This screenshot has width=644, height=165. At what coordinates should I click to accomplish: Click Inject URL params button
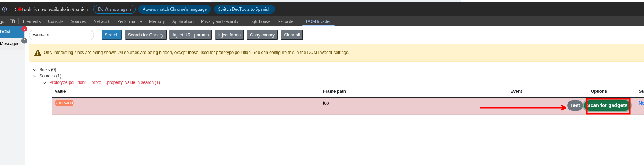[190, 35]
